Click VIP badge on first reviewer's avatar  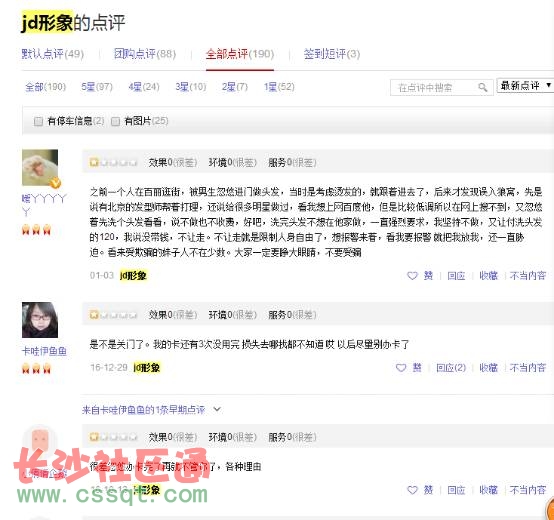55,183
